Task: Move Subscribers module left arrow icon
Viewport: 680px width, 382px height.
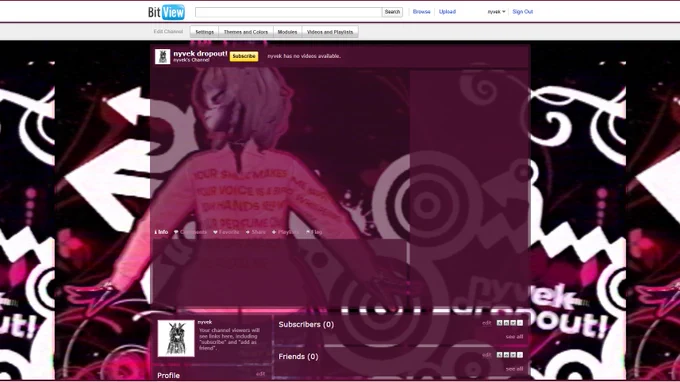Action: [x=499, y=323]
